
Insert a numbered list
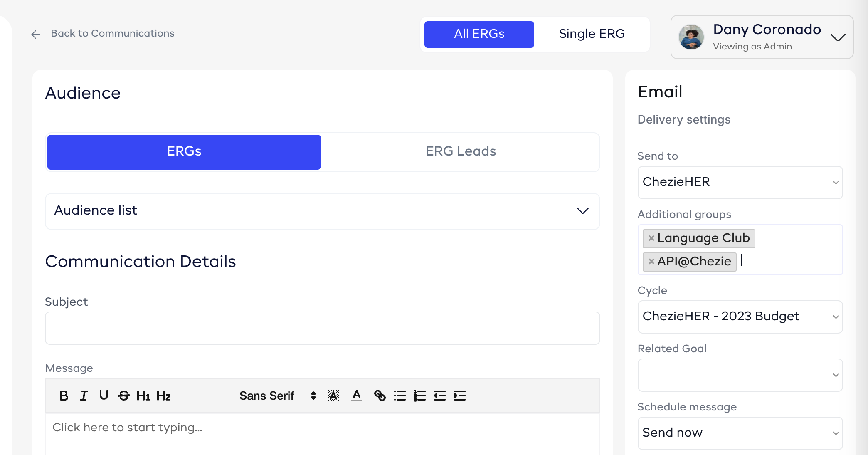[419, 396]
